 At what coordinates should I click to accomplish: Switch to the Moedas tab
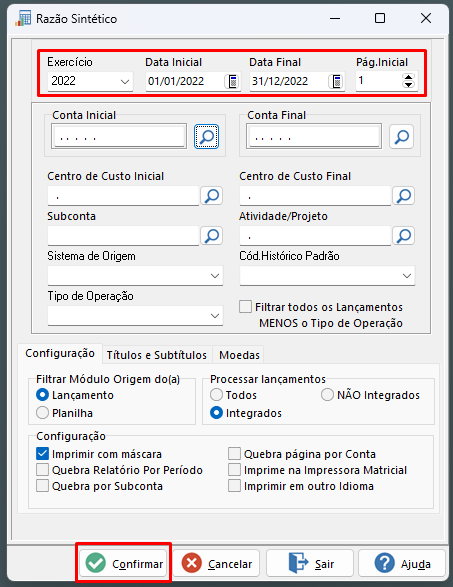(x=239, y=355)
